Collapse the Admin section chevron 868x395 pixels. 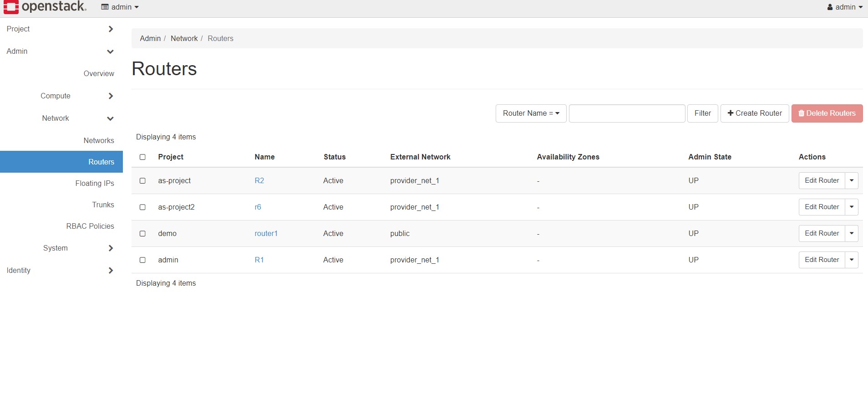[110, 51]
